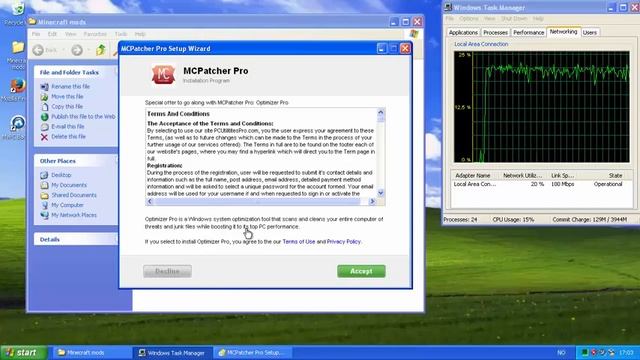Switch to Windows Task Manager taskbar button
This screenshot has height=360, width=640.
[173, 353]
